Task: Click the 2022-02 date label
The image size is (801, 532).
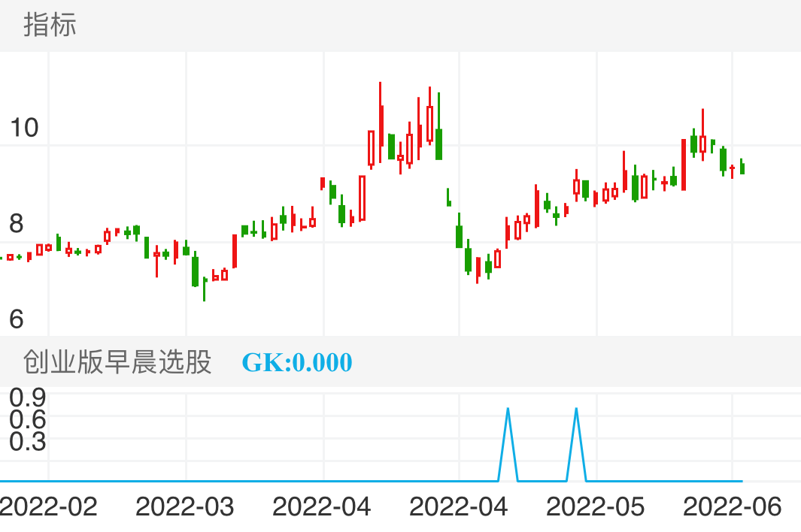Action: click(x=48, y=506)
